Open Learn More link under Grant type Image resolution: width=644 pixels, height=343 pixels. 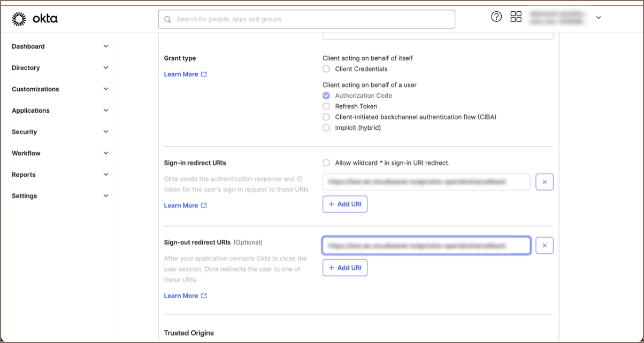(x=185, y=74)
